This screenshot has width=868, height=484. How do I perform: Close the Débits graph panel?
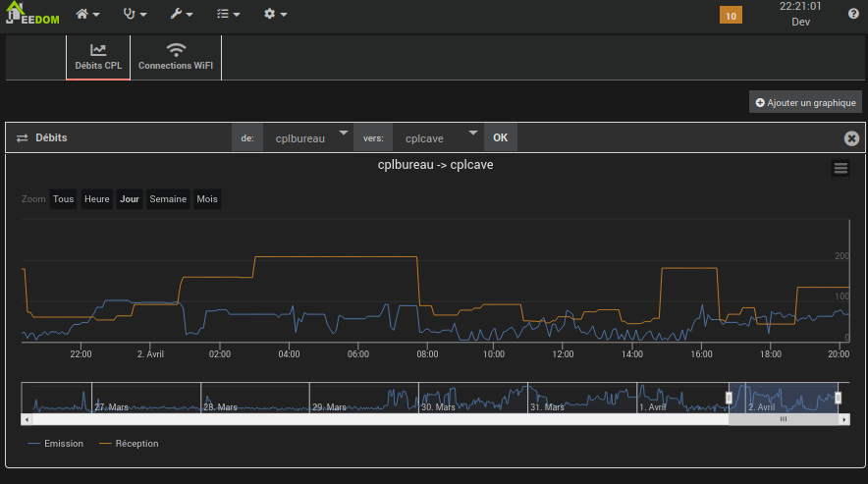[851, 138]
